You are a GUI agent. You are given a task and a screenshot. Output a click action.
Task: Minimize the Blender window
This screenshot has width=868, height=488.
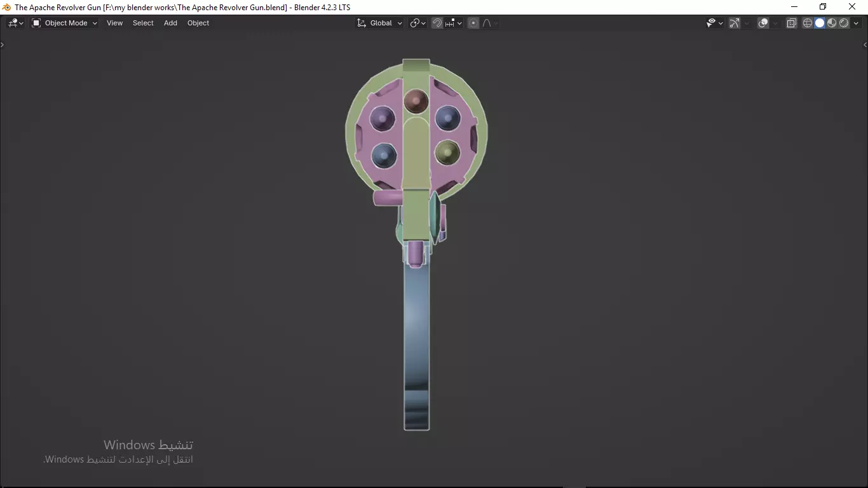point(794,7)
